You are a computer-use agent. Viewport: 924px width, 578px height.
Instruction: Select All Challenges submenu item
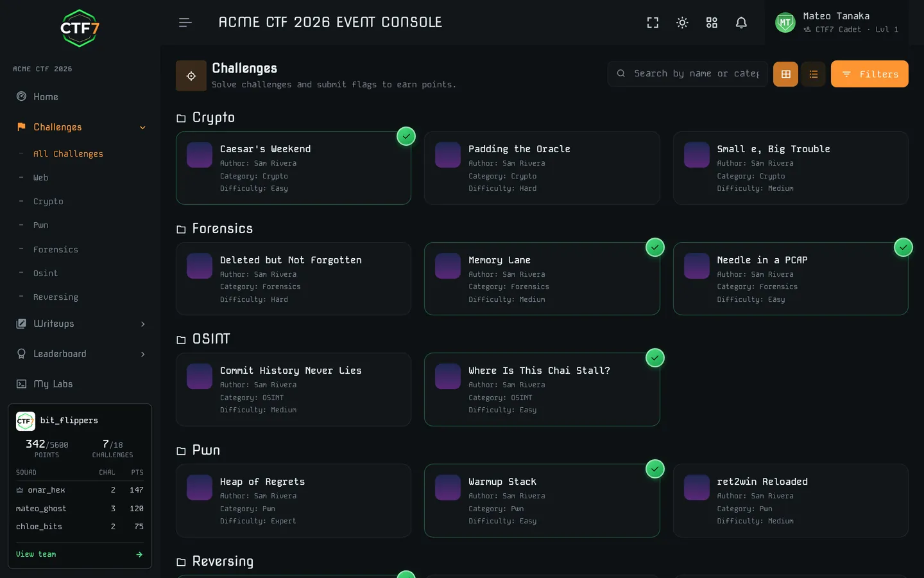(x=68, y=153)
